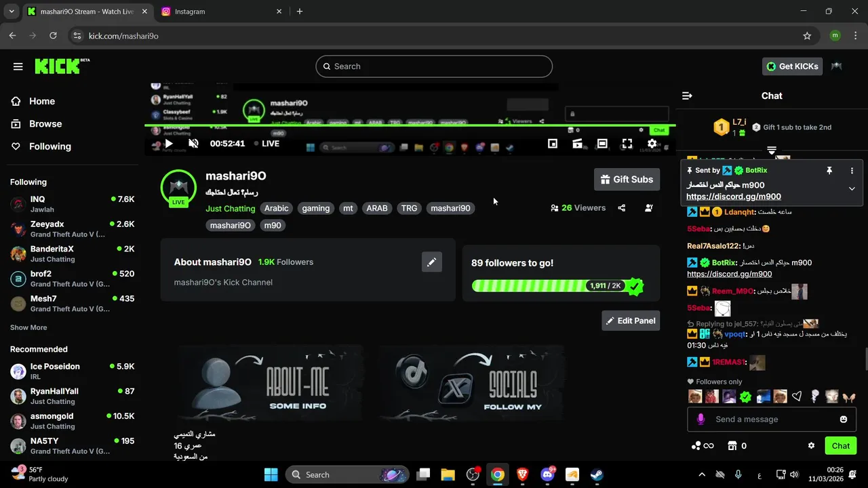
Task: Open Ice Poseidon recommended channel
Action: tap(72, 371)
